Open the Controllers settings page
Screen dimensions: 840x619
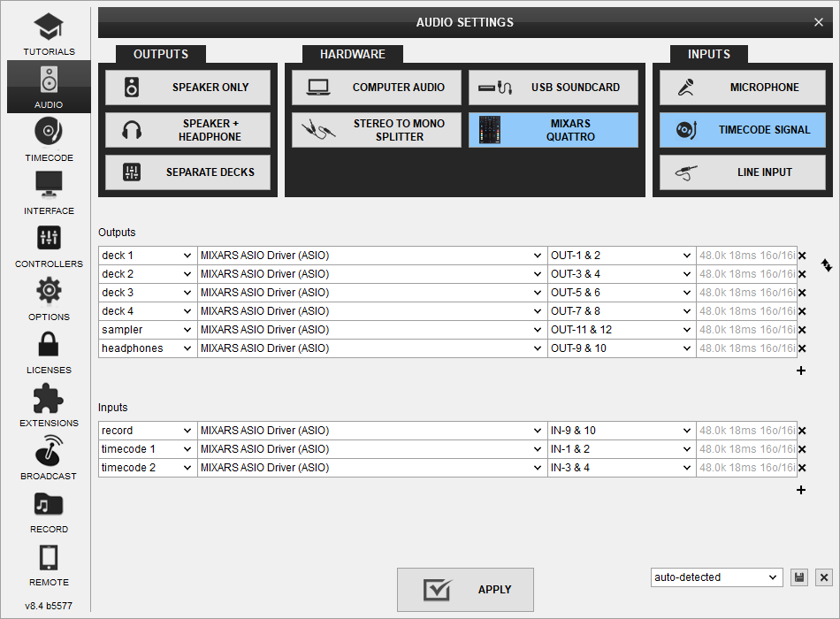(x=49, y=245)
